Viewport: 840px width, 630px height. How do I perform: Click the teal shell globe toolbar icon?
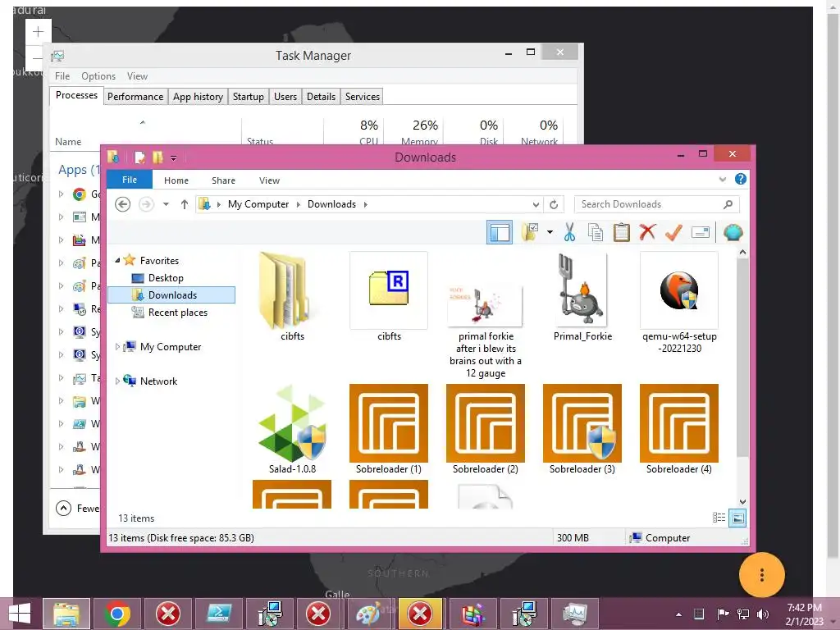pyautogui.click(x=733, y=232)
